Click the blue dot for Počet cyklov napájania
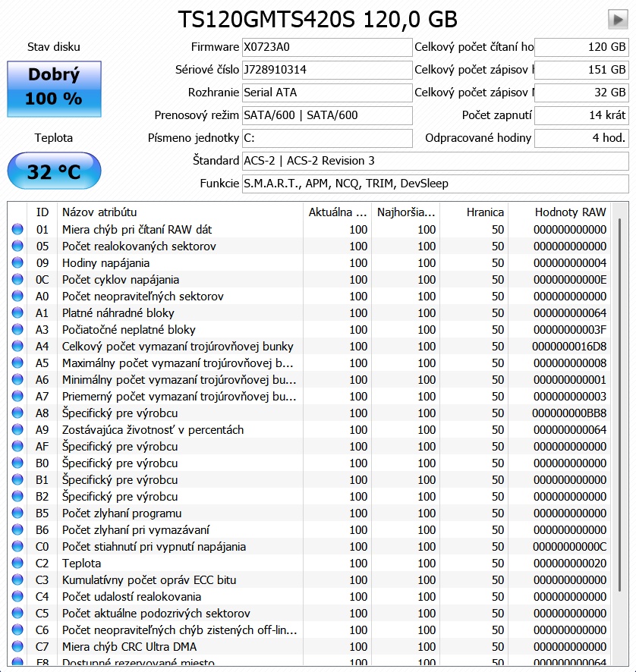Viewport: 636px width, 672px height. (17, 280)
